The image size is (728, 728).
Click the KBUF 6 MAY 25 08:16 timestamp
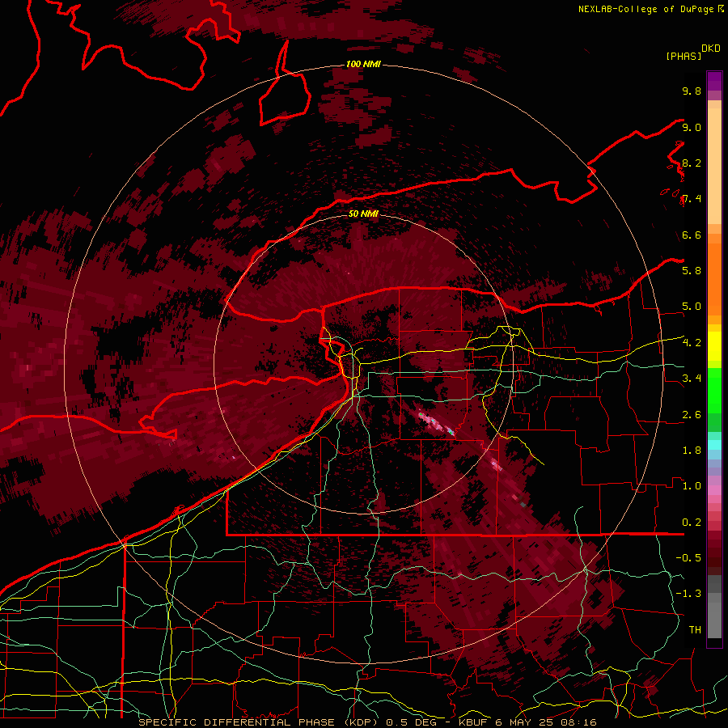(x=527, y=722)
